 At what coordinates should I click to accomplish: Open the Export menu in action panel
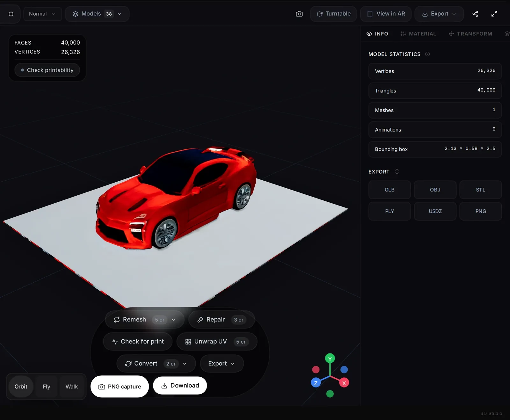click(x=222, y=364)
